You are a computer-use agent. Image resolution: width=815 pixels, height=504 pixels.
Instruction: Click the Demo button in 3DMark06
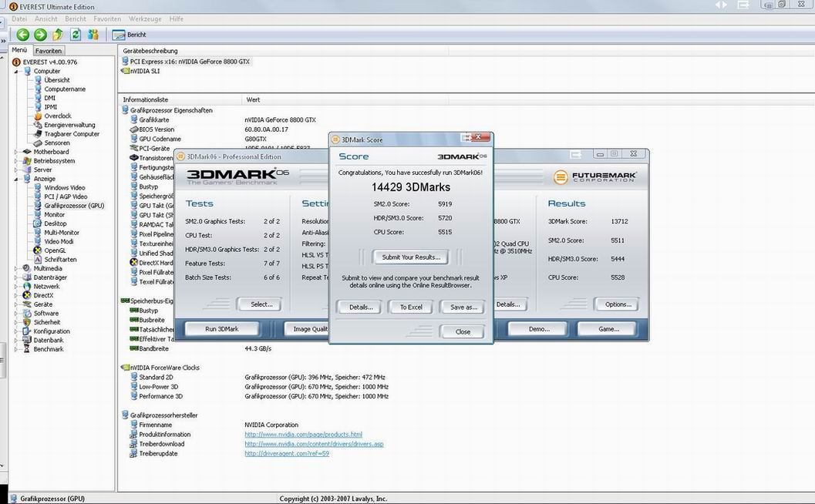[x=539, y=329]
